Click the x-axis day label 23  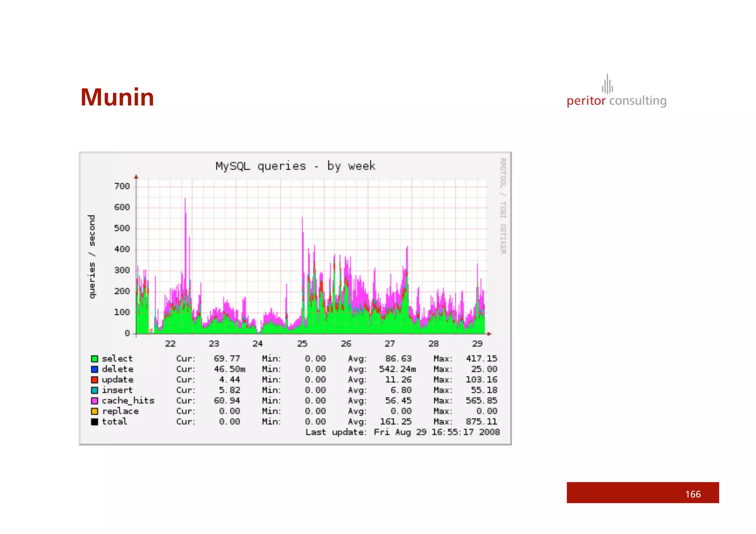click(x=214, y=344)
